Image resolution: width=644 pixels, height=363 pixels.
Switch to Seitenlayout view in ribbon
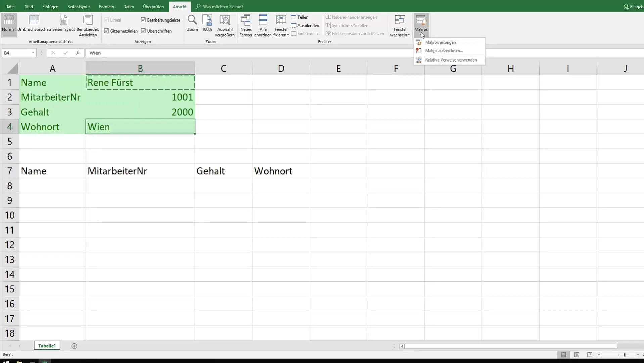63,24
